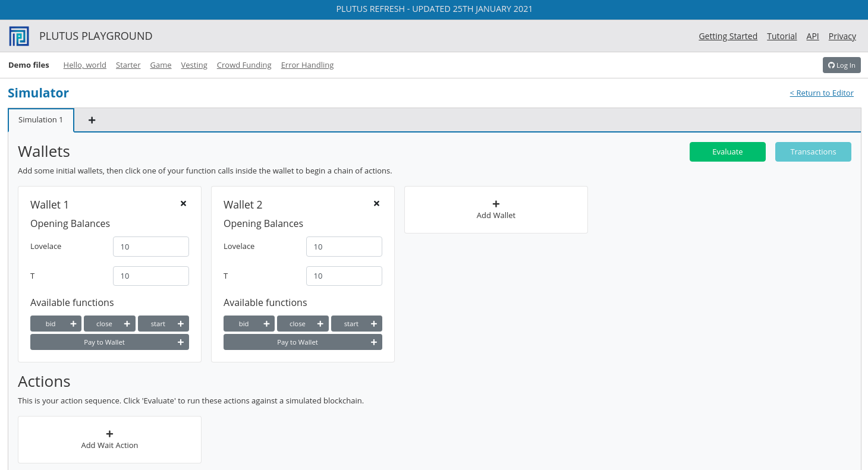The image size is (868, 470).
Task: Edit Wallet 1 Lovelace balance field
Action: (151, 247)
